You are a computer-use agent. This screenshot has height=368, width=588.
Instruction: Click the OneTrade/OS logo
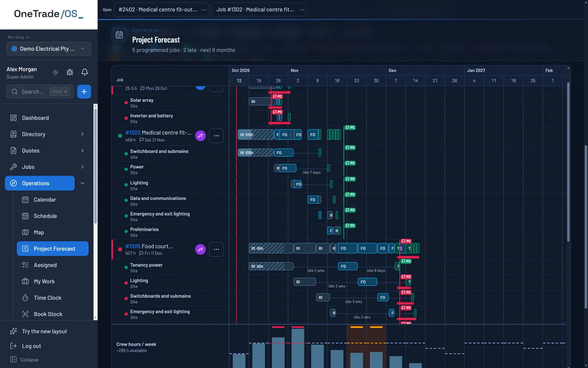pos(49,14)
